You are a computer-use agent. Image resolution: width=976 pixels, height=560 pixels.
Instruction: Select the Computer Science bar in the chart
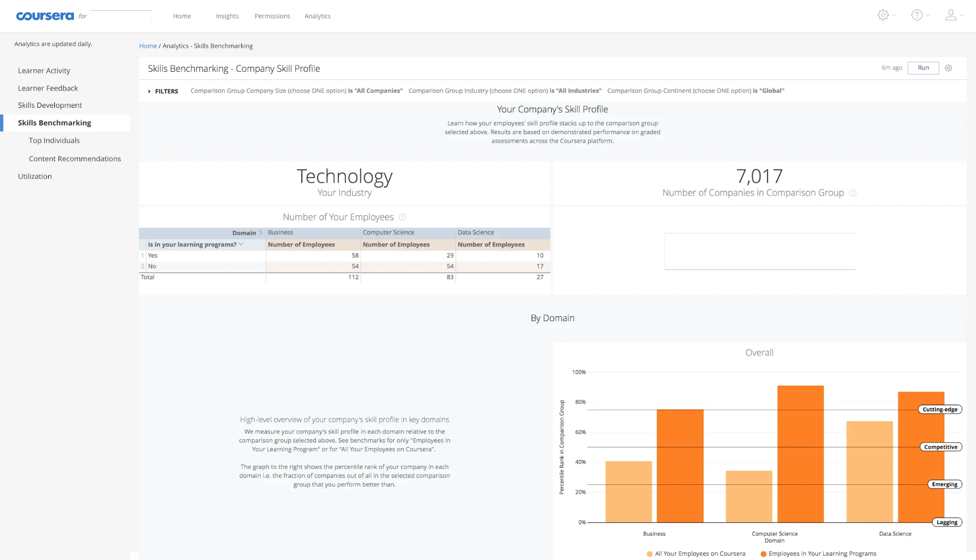(800, 454)
